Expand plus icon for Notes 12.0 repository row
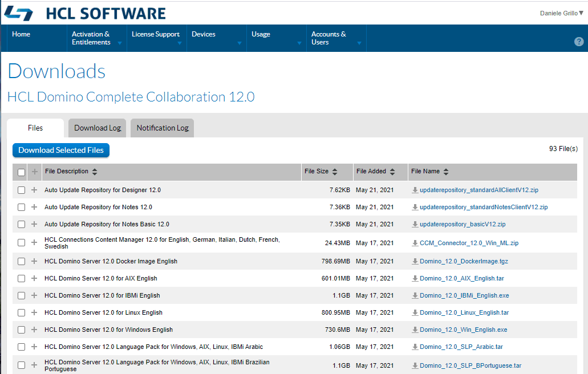Image resolution: width=588 pixels, height=374 pixels. [34, 207]
